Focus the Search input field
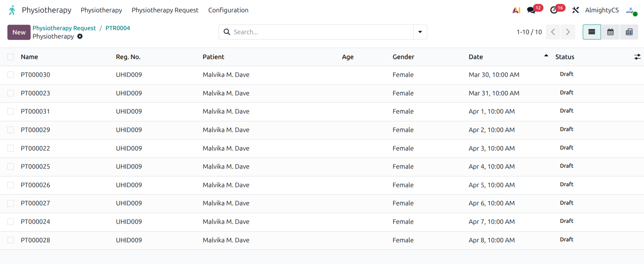Image resolution: width=644 pixels, height=264 pixels. [319, 32]
